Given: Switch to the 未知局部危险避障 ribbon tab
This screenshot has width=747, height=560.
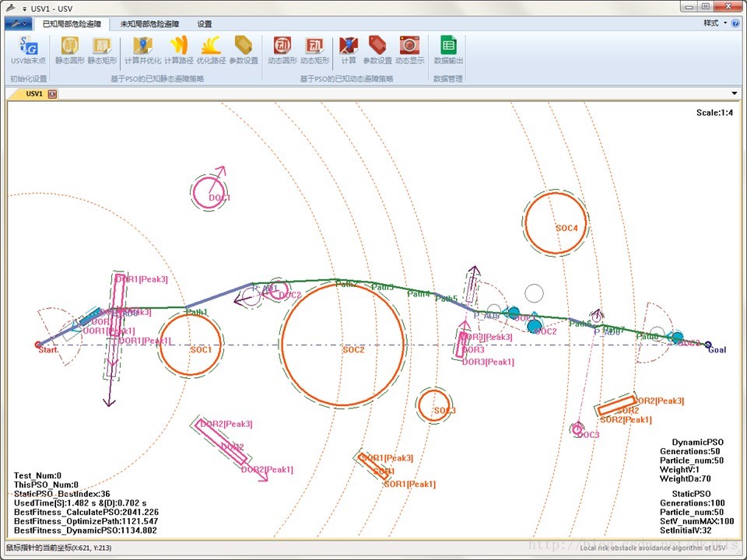Looking at the screenshot, I should [149, 24].
